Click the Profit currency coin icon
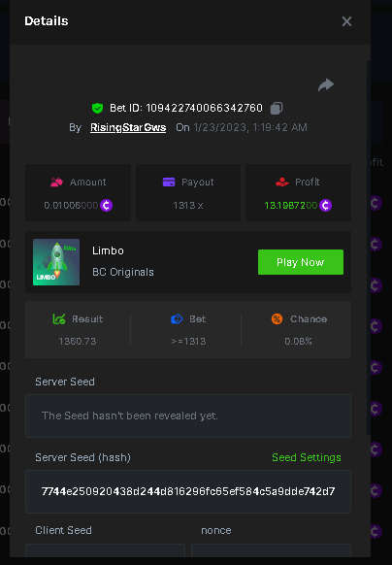This screenshot has width=392, height=565. [325, 206]
